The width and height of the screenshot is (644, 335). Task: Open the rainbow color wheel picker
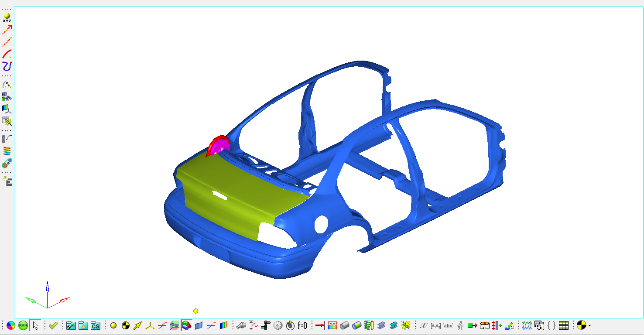[11, 325]
